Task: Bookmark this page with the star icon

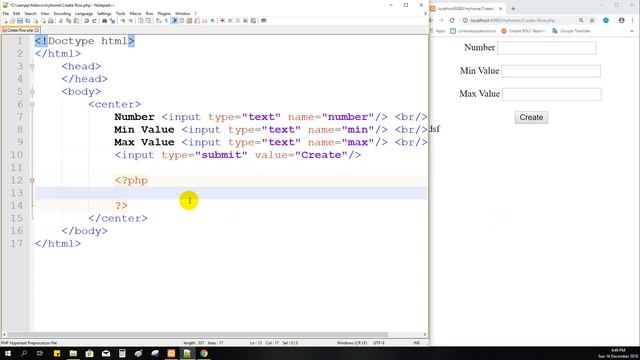Action: pyautogui.click(x=592, y=20)
